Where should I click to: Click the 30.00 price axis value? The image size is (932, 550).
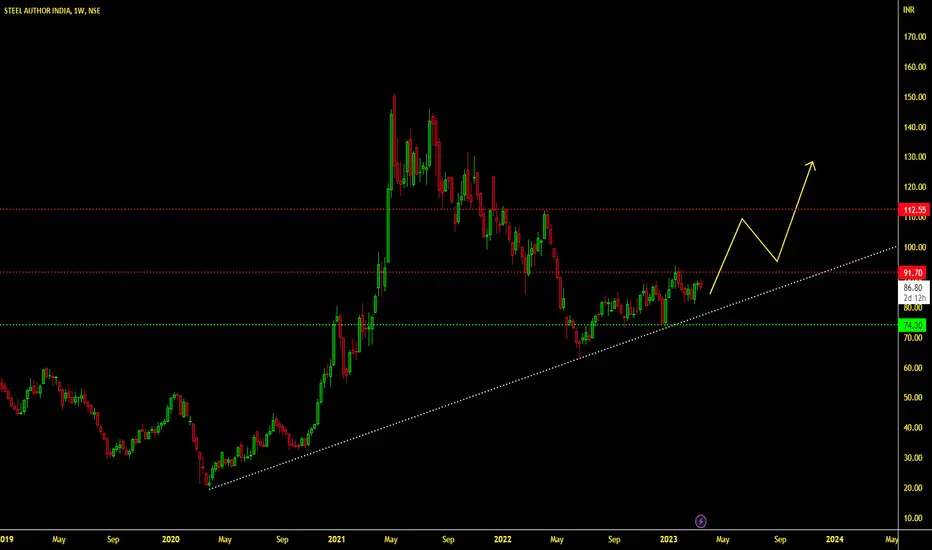pyautogui.click(x=913, y=458)
